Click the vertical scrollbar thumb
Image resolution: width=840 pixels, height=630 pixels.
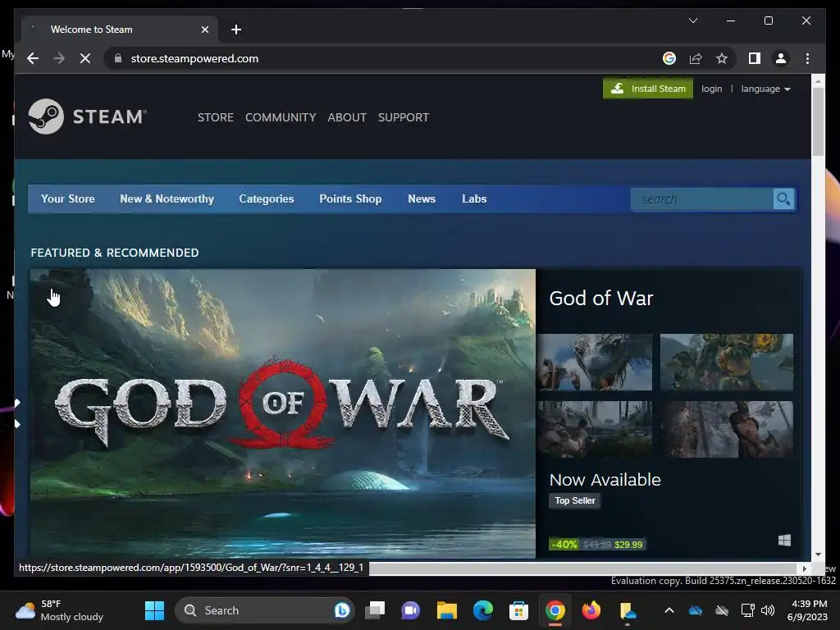[x=818, y=121]
